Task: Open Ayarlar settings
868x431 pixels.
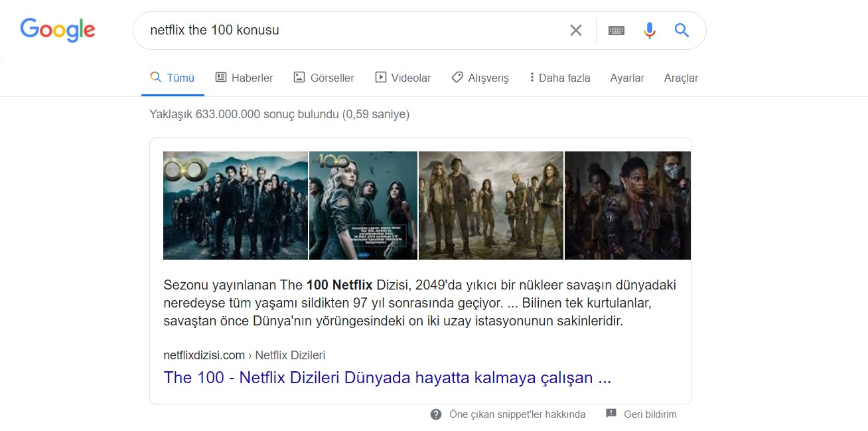Action: 627,78
